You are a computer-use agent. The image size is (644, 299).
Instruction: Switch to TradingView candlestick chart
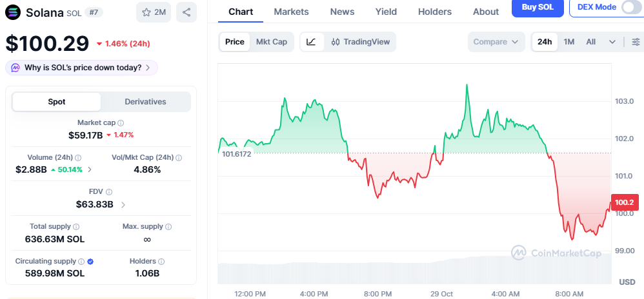360,42
